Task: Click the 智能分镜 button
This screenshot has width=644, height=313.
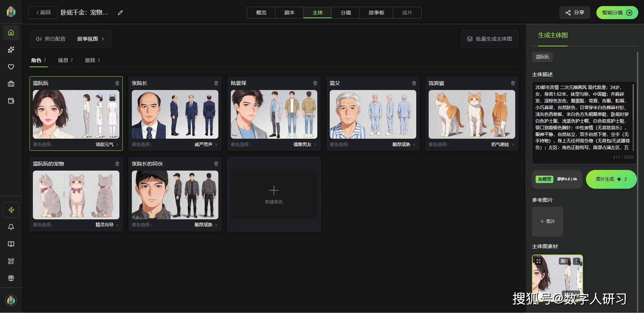Action: point(617,13)
